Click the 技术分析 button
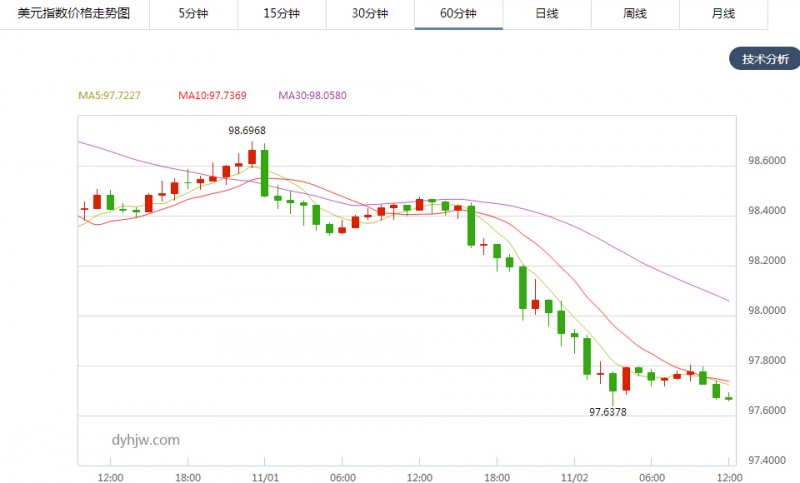The width and height of the screenshot is (800, 483). (x=765, y=59)
